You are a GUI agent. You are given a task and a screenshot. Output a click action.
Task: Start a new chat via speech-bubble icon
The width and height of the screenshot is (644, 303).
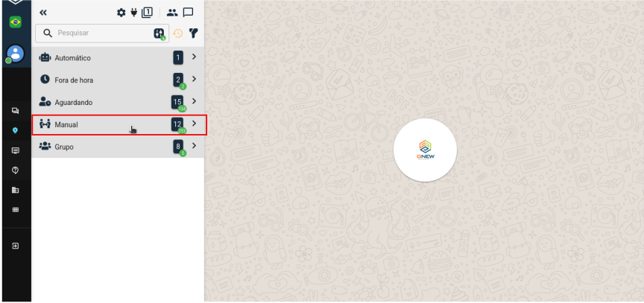188,13
